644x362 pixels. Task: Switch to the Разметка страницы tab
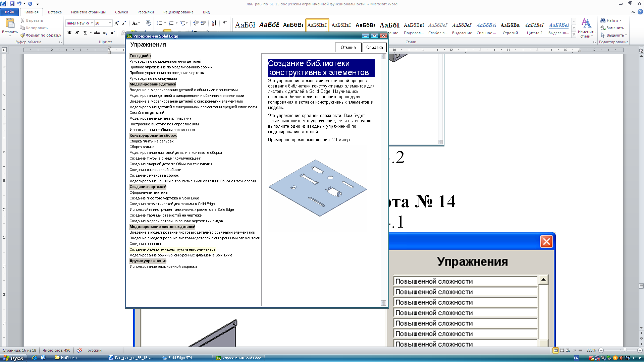88,12
